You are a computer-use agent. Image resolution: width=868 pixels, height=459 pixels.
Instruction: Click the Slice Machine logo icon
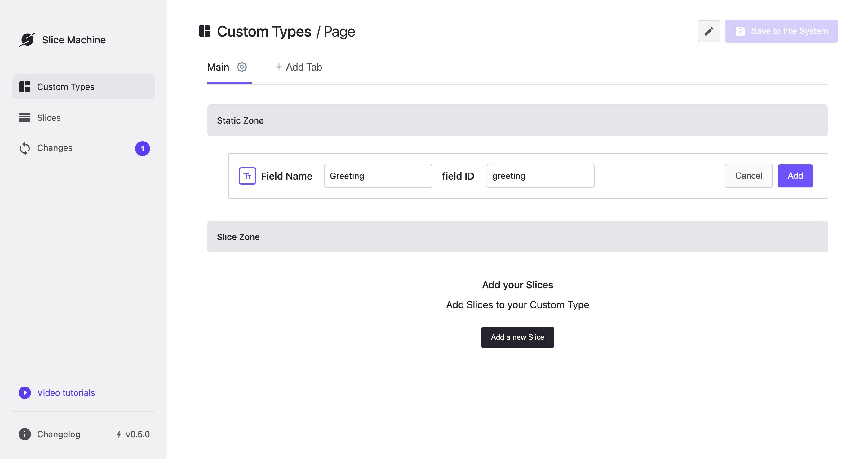(26, 39)
